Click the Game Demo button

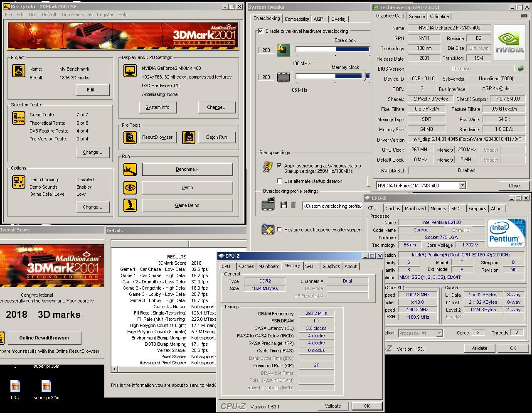click(187, 205)
